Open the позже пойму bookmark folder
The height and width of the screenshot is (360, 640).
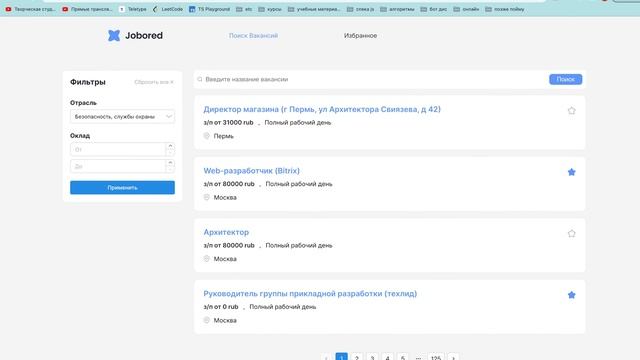tap(505, 9)
